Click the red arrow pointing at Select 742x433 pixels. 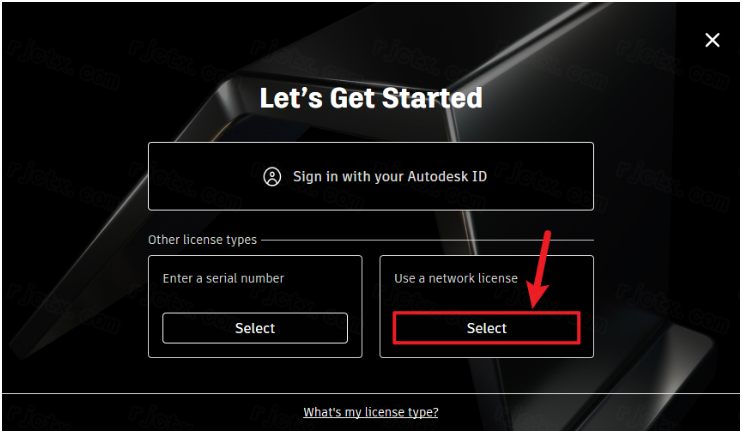tap(540, 266)
